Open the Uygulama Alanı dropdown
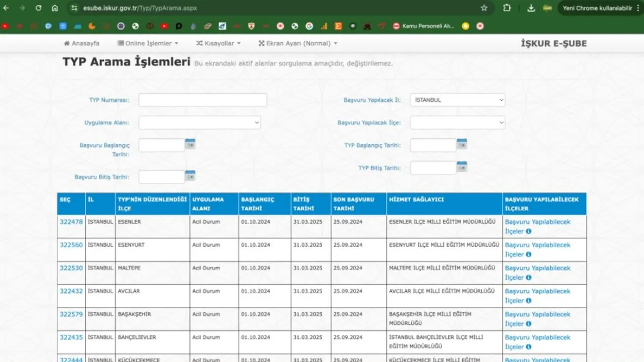The width and height of the screenshot is (644, 362). point(199,123)
